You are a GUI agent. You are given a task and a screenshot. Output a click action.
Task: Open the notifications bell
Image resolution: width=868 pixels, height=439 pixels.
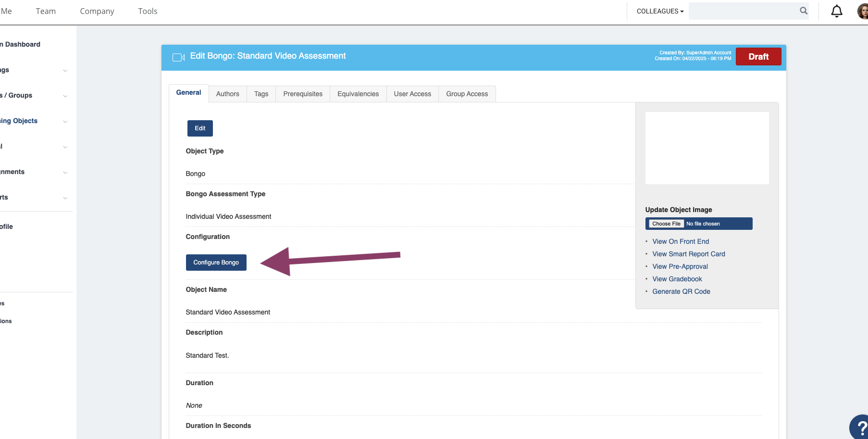[837, 11]
